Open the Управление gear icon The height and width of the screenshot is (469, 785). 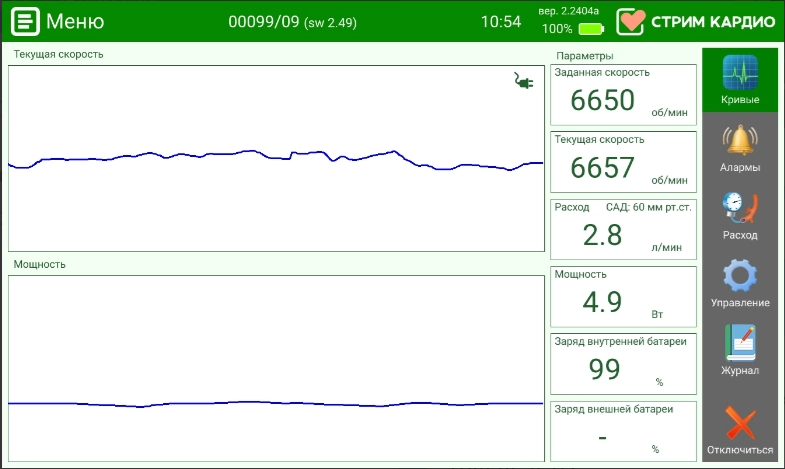pos(740,277)
